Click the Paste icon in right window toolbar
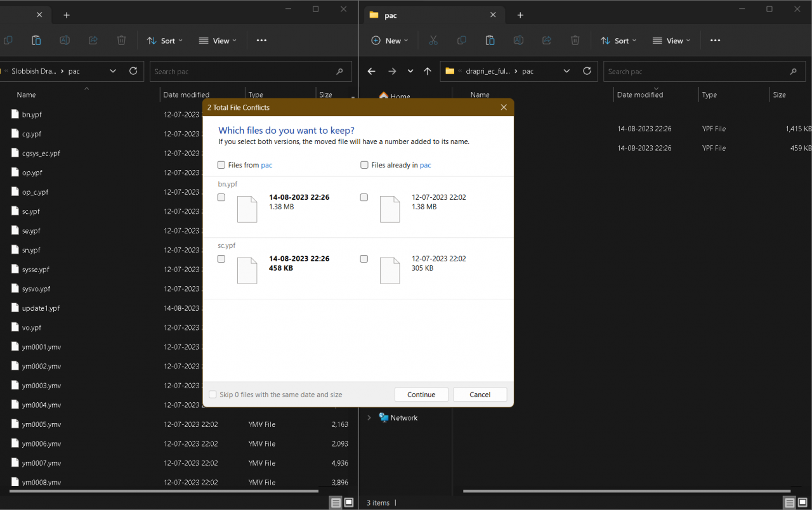The width and height of the screenshot is (812, 510). (x=490, y=41)
